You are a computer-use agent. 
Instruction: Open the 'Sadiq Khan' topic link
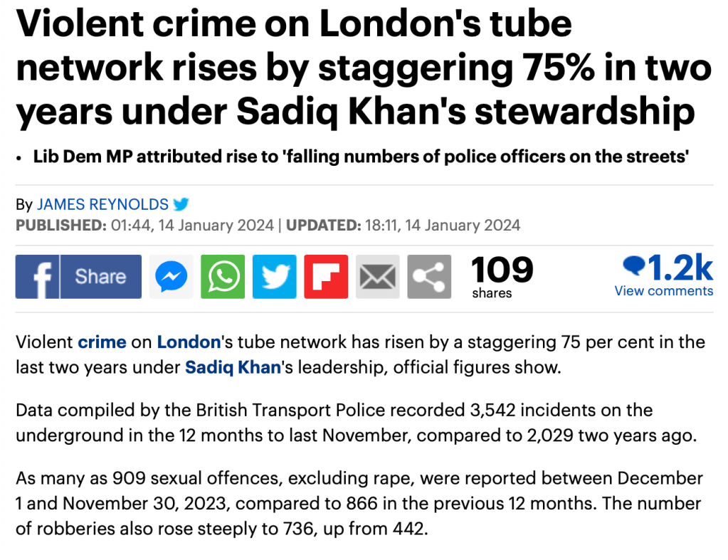tap(233, 367)
